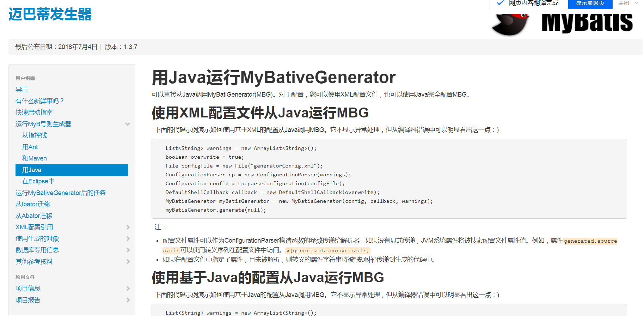Select 和Maven submenu item

pos(35,158)
